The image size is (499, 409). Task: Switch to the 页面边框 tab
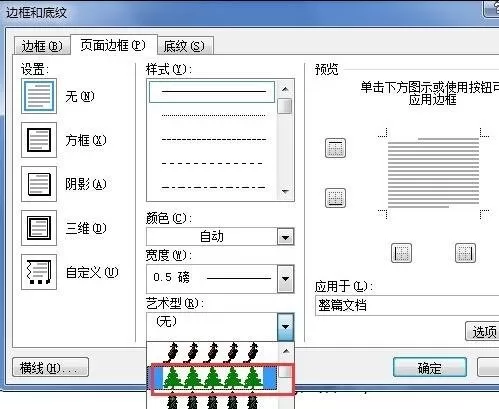coord(113,45)
